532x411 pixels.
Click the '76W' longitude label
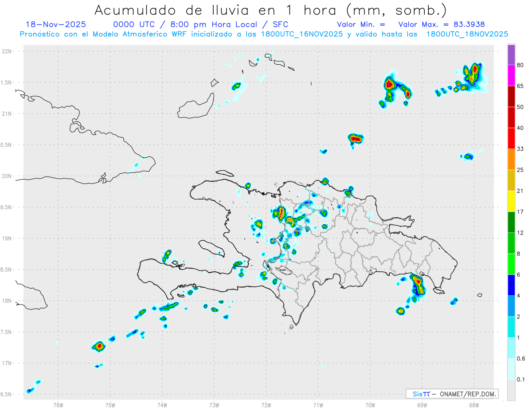coord(58,405)
